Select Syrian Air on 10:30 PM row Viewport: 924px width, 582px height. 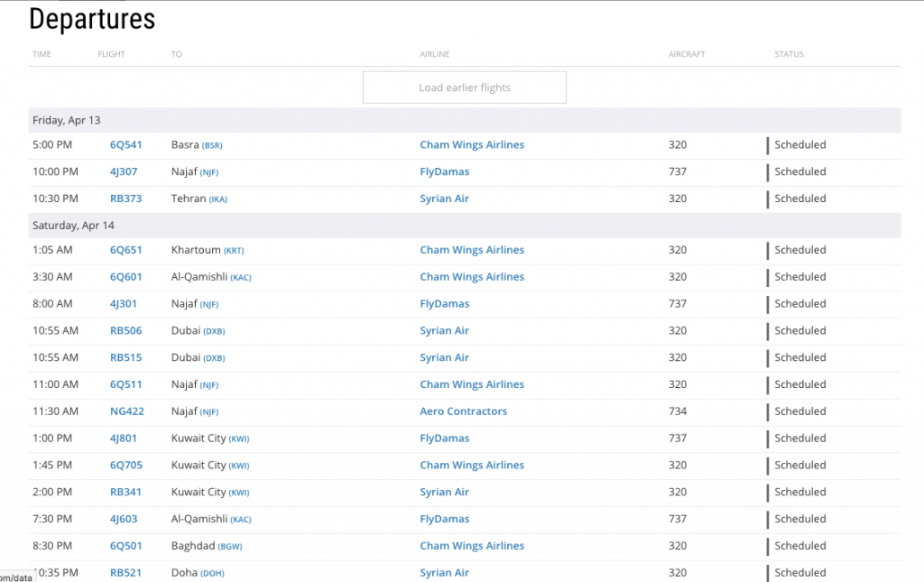point(444,199)
